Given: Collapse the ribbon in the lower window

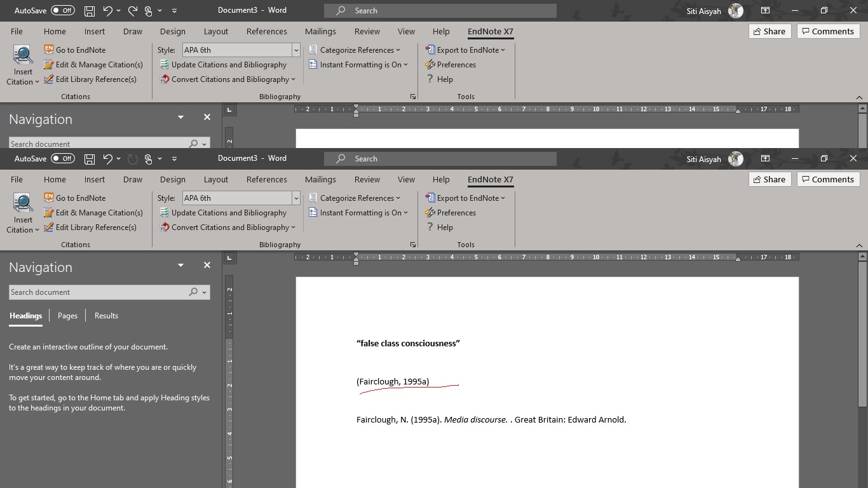Looking at the screenshot, I should pyautogui.click(x=859, y=245).
